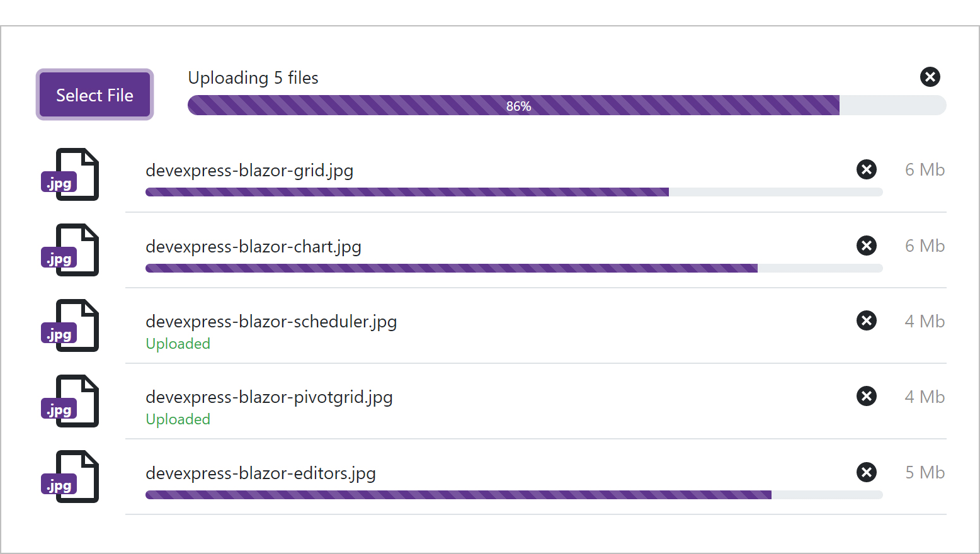Remove devexpress-blazor-scheduler.jpg from the list
The image size is (980, 554).
coord(866,320)
